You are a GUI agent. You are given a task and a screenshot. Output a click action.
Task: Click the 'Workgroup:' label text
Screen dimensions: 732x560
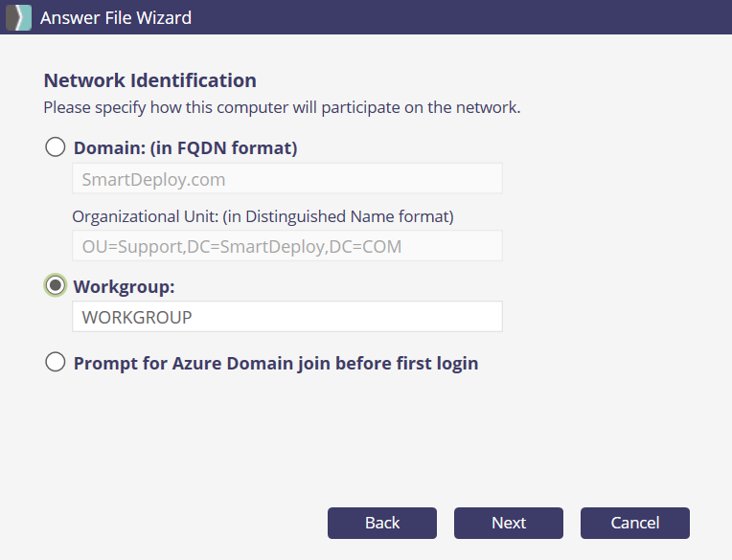(124, 286)
